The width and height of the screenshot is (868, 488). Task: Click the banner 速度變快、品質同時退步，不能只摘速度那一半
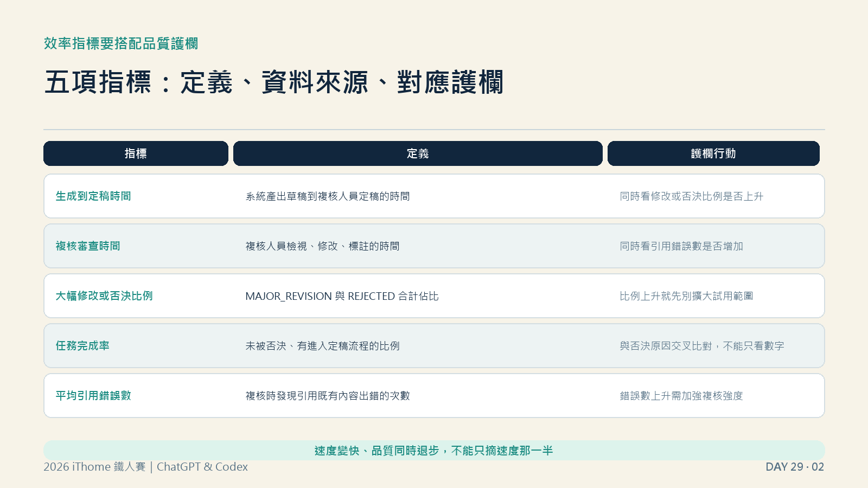click(x=434, y=451)
